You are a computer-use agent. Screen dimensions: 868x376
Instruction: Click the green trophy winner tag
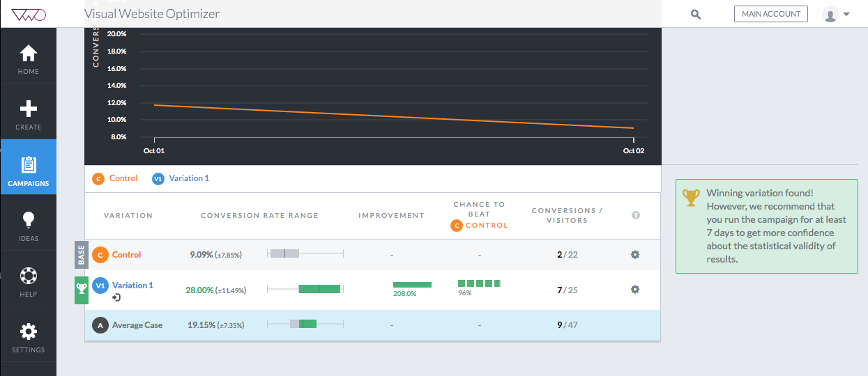tap(82, 290)
